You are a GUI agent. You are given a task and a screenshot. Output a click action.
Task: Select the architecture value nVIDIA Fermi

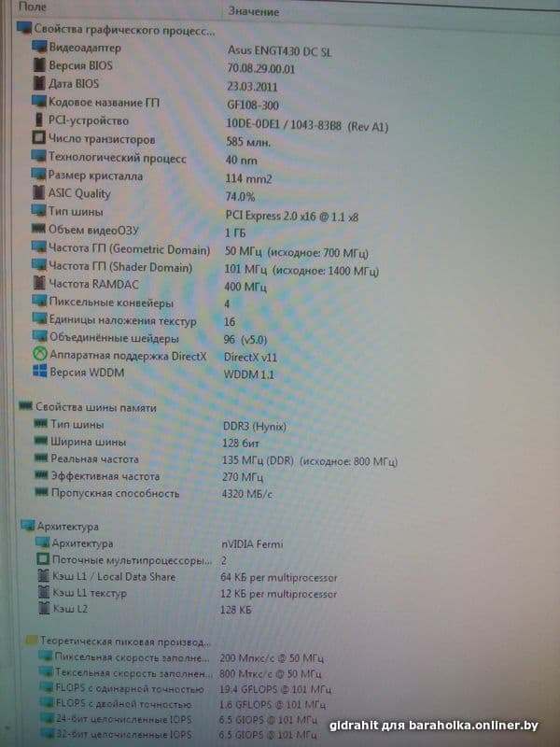point(252,543)
